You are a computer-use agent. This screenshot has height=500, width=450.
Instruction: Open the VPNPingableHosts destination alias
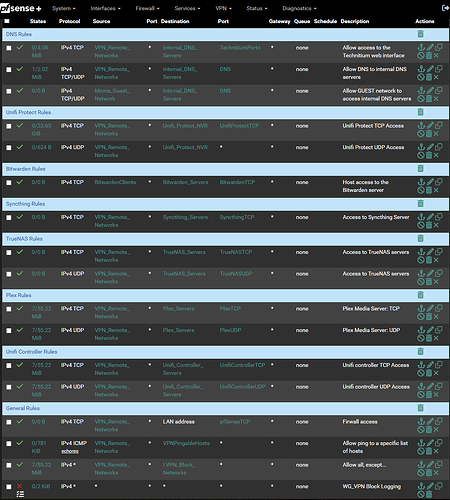click(x=186, y=443)
